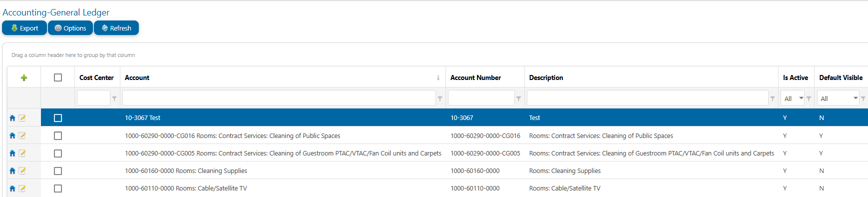Refresh the General Ledger grid

(x=116, y=28)
